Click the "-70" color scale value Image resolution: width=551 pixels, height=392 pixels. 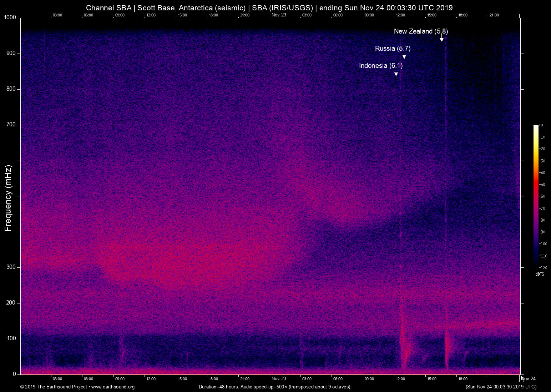pyautogui.click(x=542, y=208)
